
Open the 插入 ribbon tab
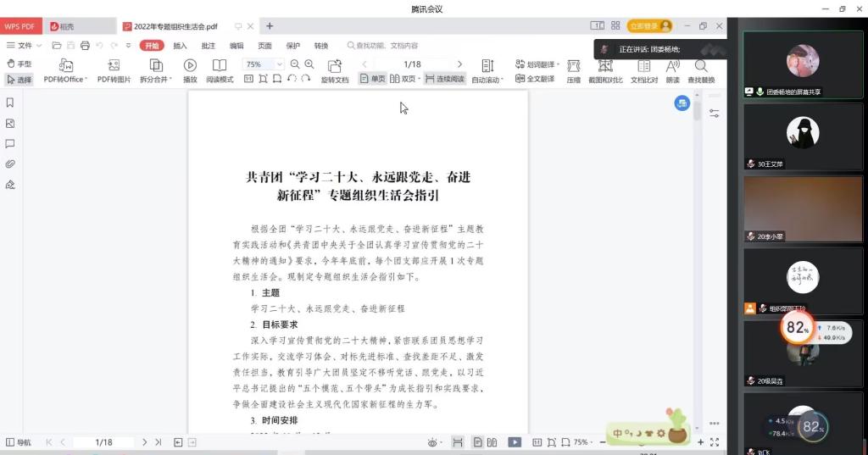pos(180,46)
